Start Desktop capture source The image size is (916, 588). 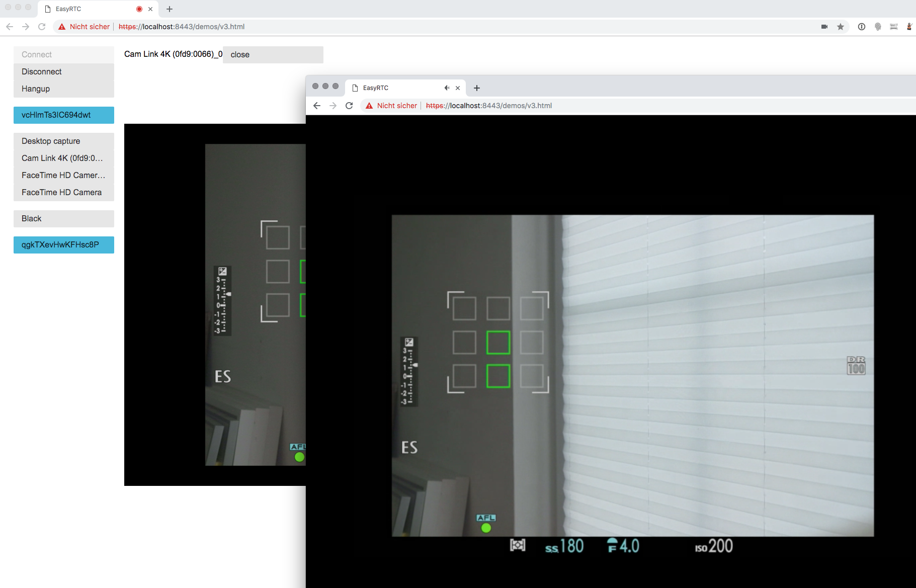coord(64,141)
